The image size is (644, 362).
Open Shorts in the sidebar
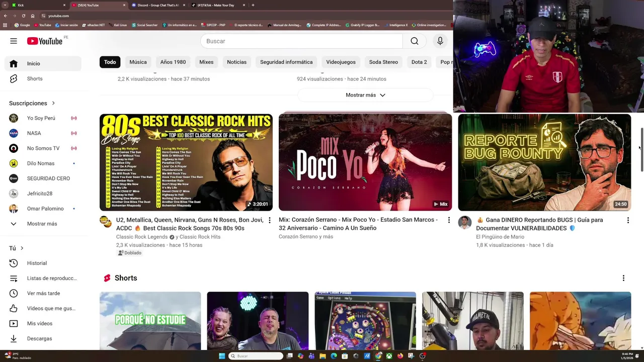point(43,78)
